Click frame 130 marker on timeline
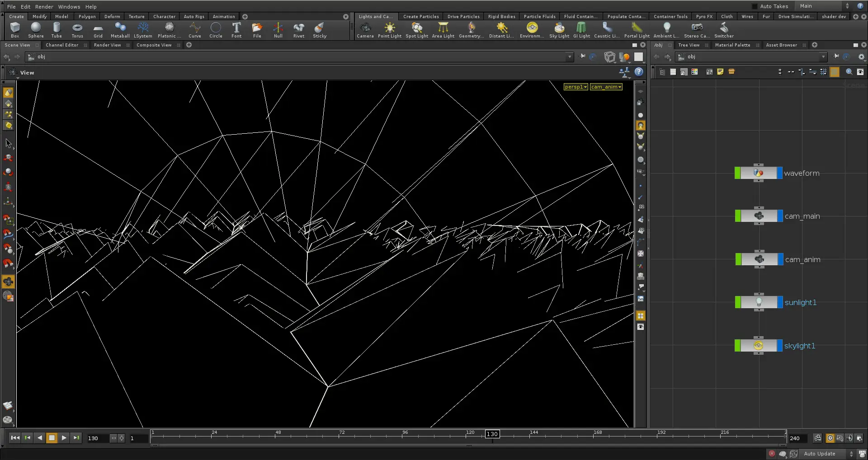The image size is (868, 460). (492, 434)
